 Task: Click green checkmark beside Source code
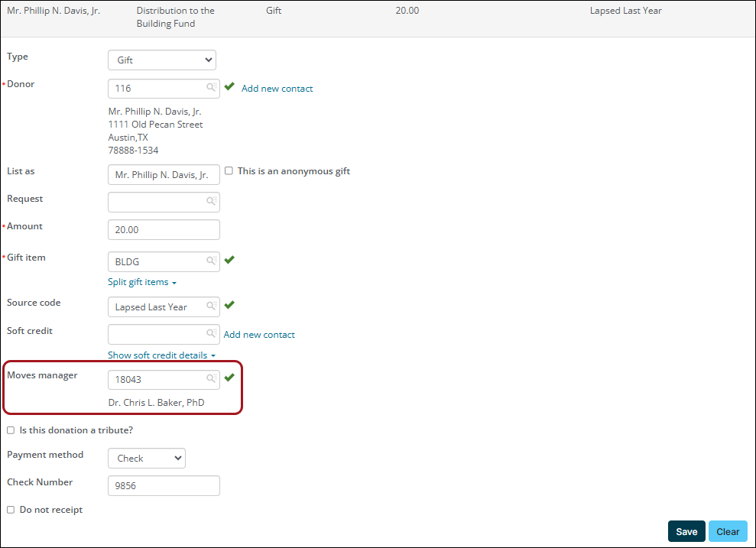pos(229,305)
